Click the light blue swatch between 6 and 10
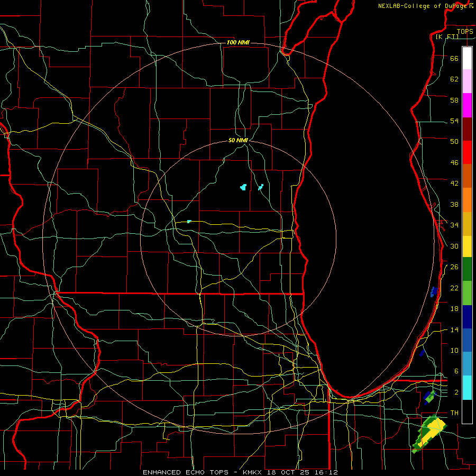 467,363
